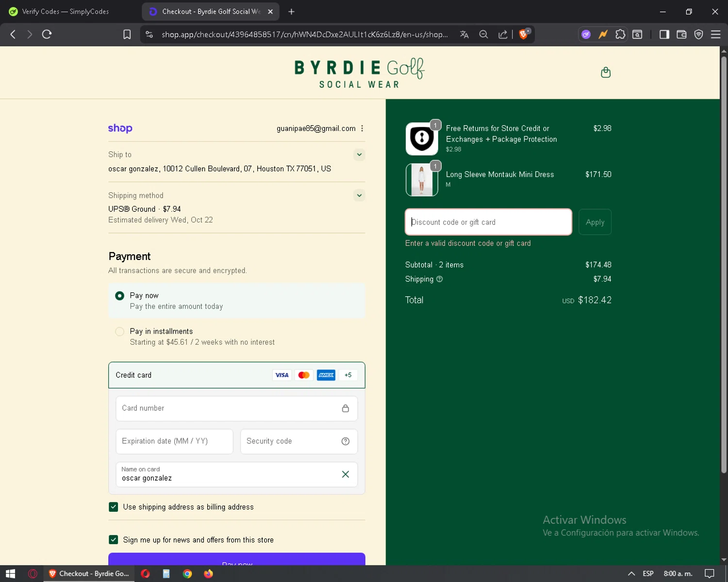Focus the discount code or gift card field

(488, 222)
